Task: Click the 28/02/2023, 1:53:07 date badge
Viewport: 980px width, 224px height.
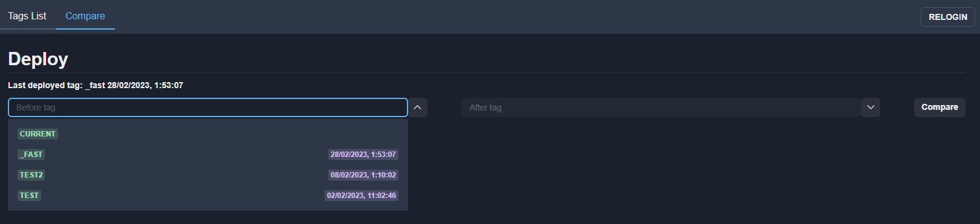Action: click(363, 155)
